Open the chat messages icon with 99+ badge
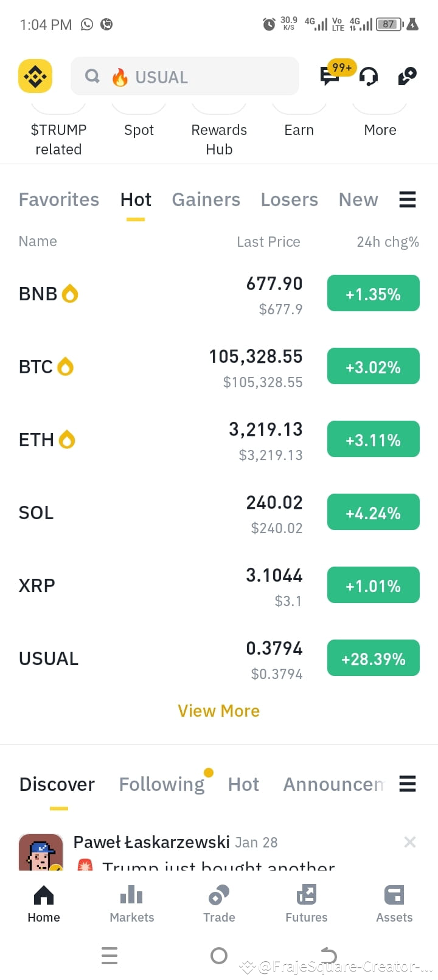The image size is (438, 980). click(330, 76)
